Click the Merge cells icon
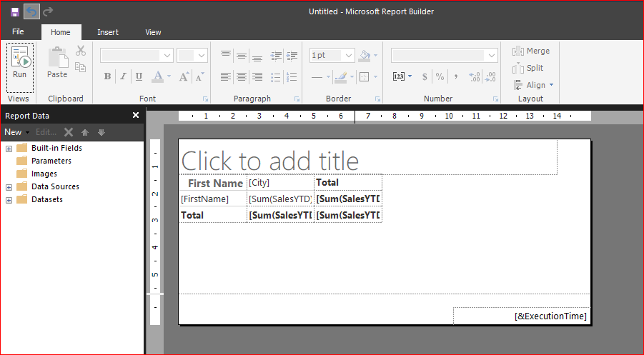Image resolution: width=644 pixels, height=355 pixels. pos(531,51)
